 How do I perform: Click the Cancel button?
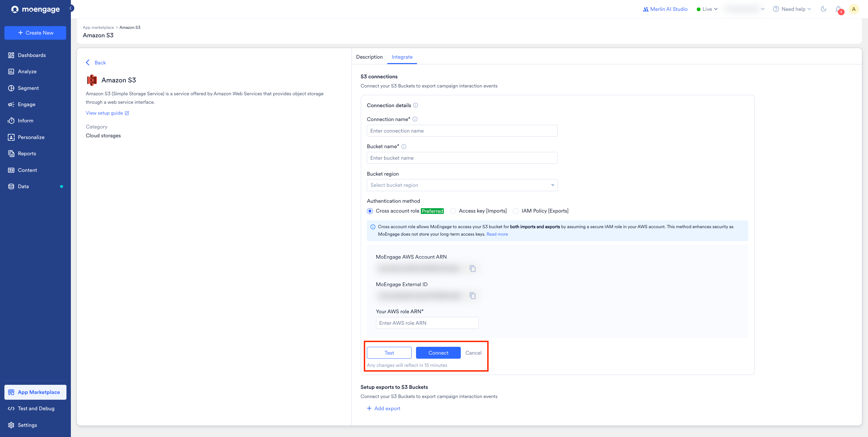[473, 353]
